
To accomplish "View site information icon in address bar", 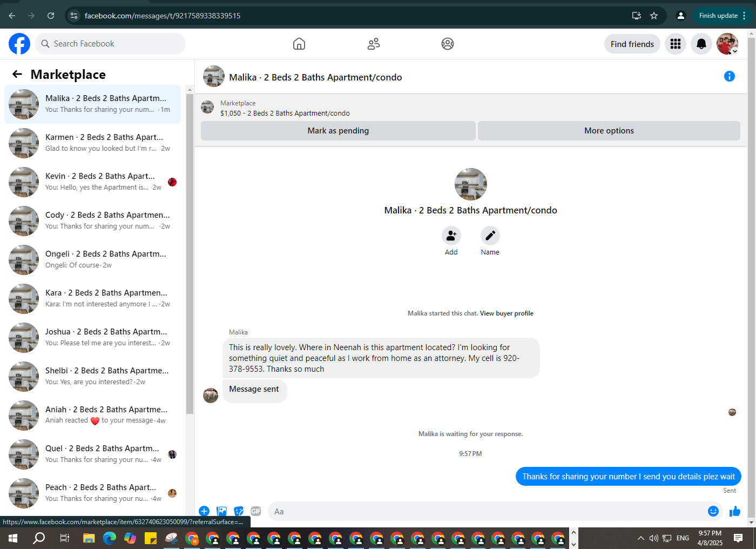I will (x=75, y=16).
